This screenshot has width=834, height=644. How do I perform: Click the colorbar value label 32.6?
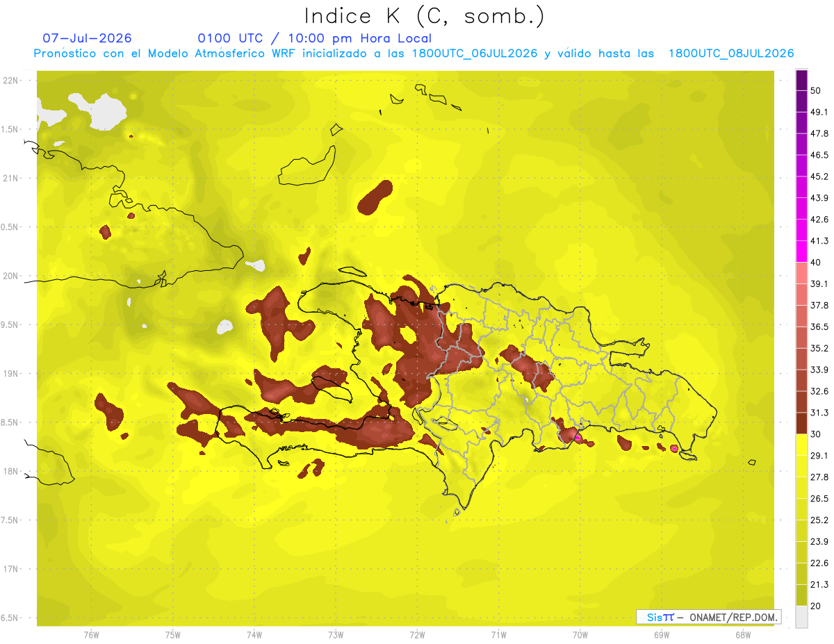(820, 391)
